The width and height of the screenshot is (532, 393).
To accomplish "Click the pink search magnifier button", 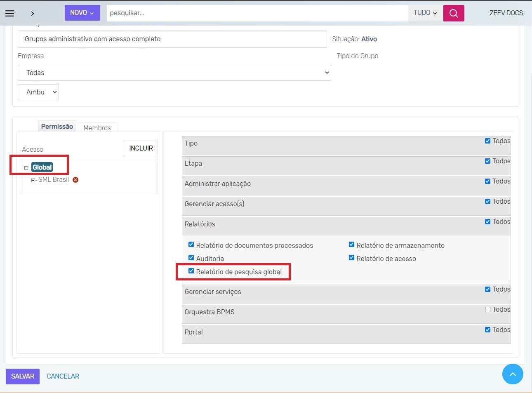I will point(453,13).
